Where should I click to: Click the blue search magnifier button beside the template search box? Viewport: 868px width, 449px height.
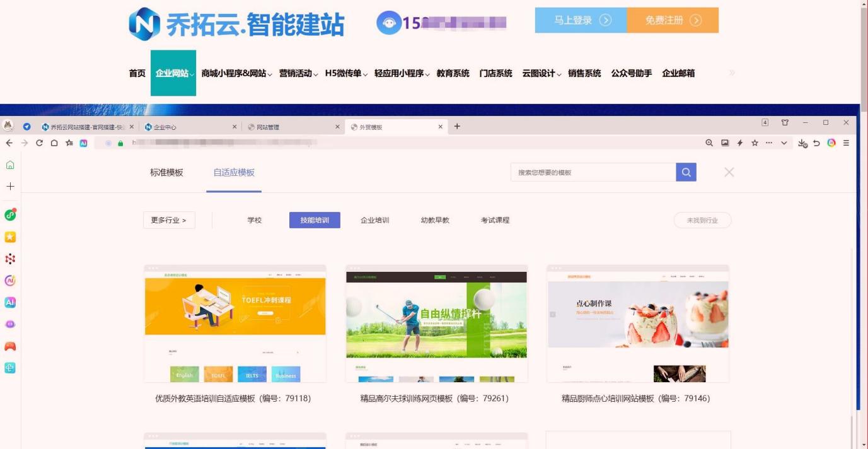[x=685, y=172]
